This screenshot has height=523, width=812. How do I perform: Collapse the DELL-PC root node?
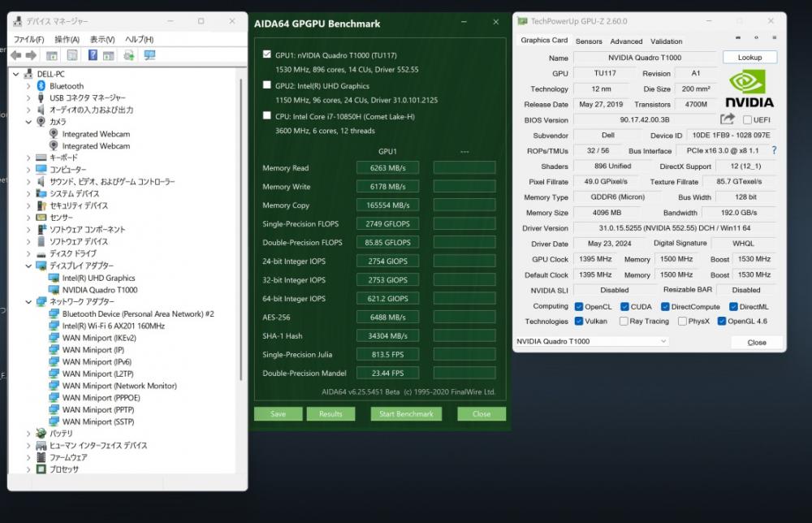click(x=16, y=74)
